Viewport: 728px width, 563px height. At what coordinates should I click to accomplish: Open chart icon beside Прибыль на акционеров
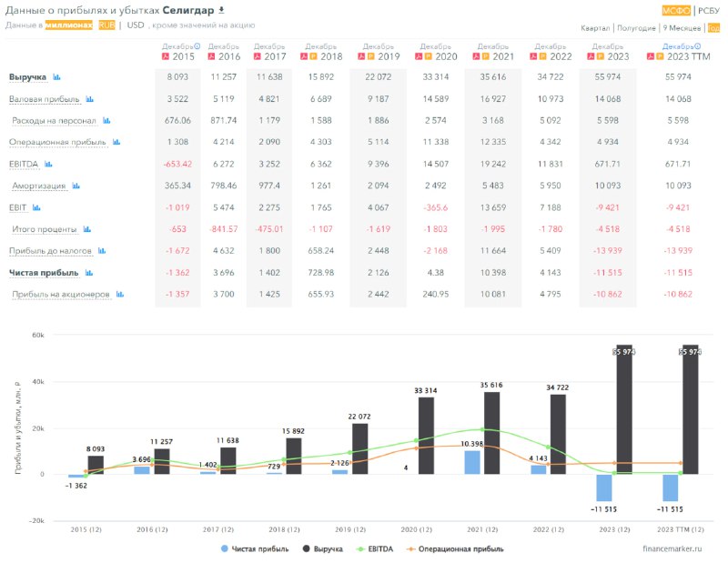point(120,295)
